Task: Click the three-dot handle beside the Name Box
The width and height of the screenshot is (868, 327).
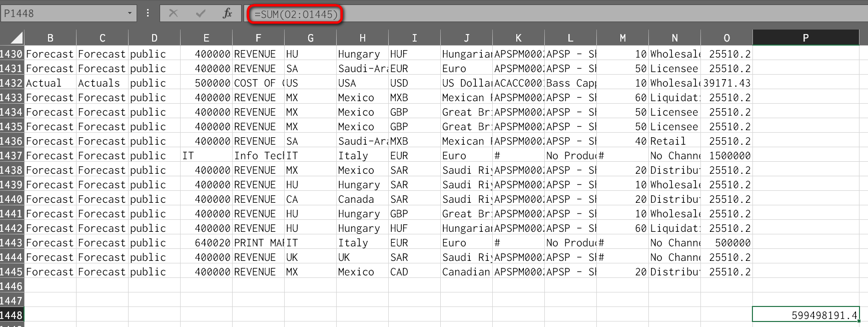Action: [x=148, y=14]
